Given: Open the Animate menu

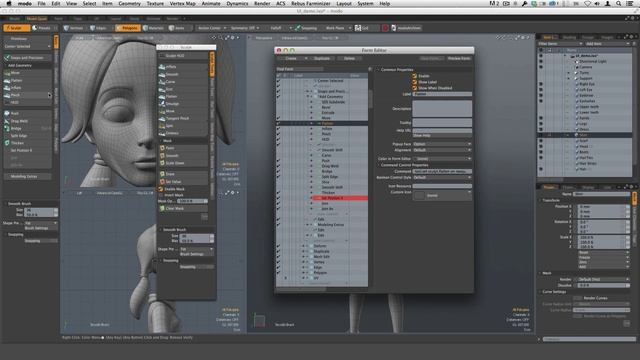Looking at the screenshot, I should [211, 4].
